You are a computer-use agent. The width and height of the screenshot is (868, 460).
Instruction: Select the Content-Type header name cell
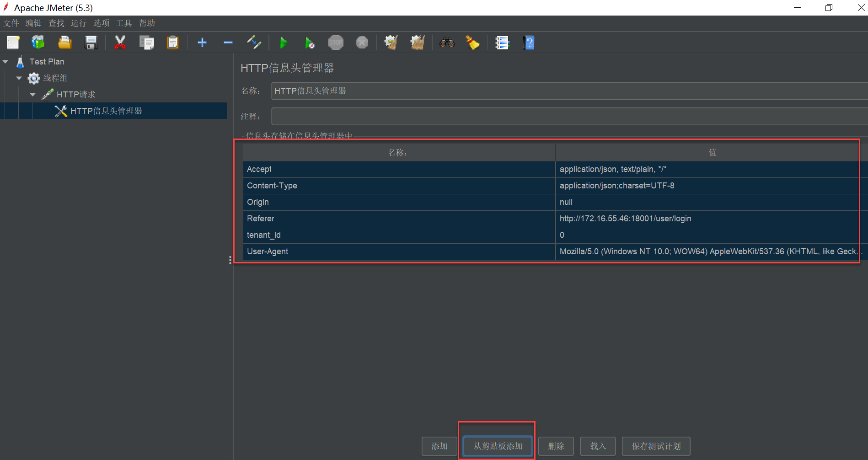tap(399, 186)
